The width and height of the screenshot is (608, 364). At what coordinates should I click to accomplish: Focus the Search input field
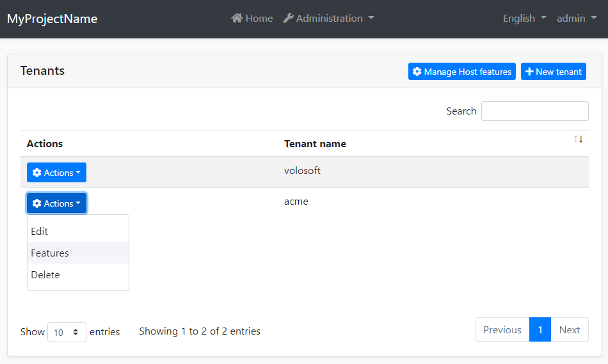click(534, 111)
